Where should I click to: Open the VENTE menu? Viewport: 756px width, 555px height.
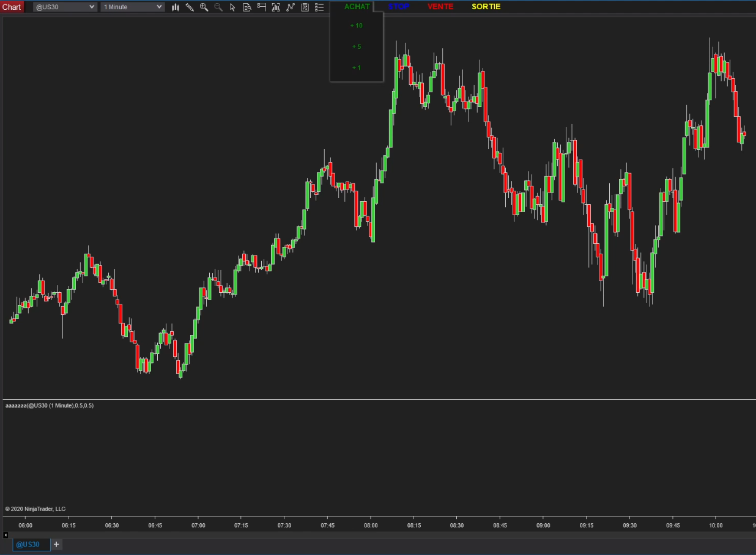coord(440,7)
